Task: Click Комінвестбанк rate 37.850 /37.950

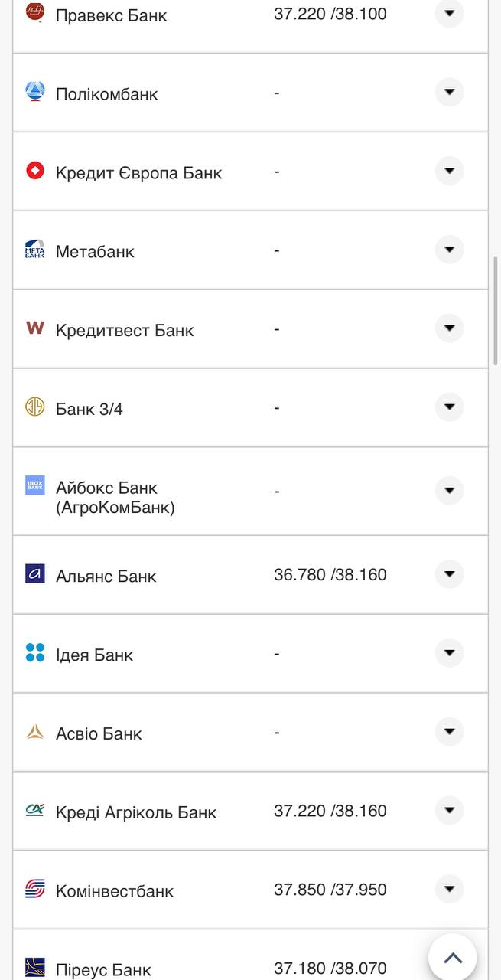Action: click(330, 890)
